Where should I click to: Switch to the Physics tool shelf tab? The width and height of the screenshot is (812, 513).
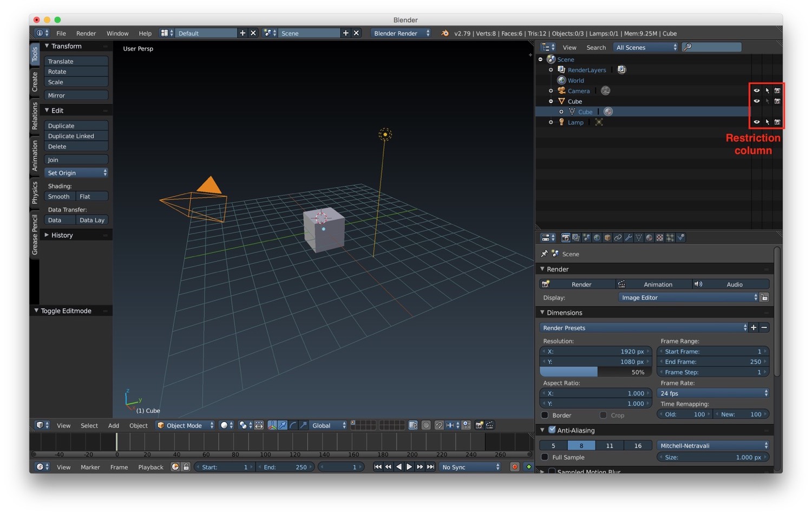pyautogui.click(x=35, y=192)
